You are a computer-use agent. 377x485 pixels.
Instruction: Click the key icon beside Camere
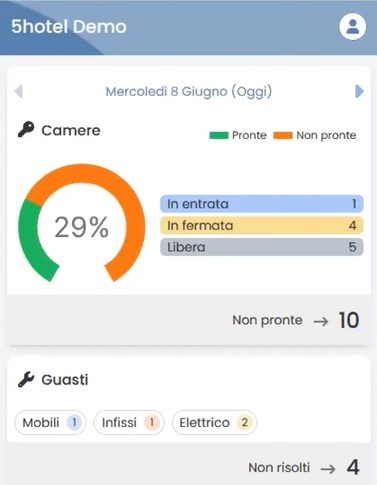(26, 129)
